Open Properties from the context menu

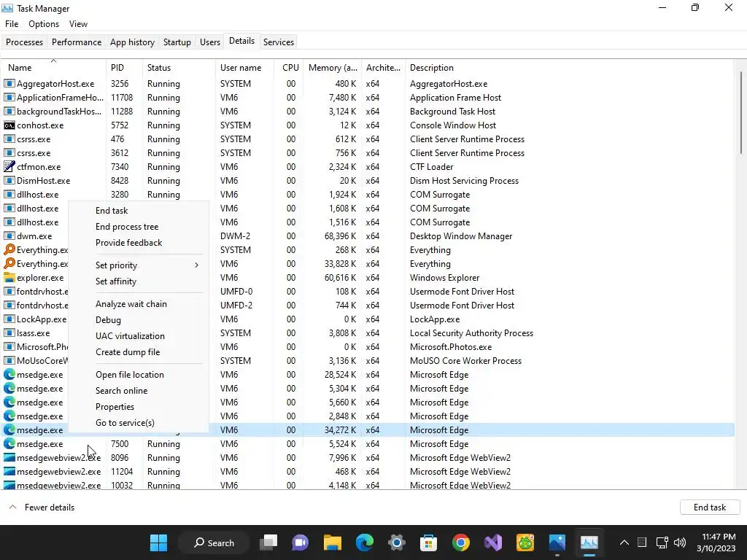pyautogui.click(x=138, y=407)
